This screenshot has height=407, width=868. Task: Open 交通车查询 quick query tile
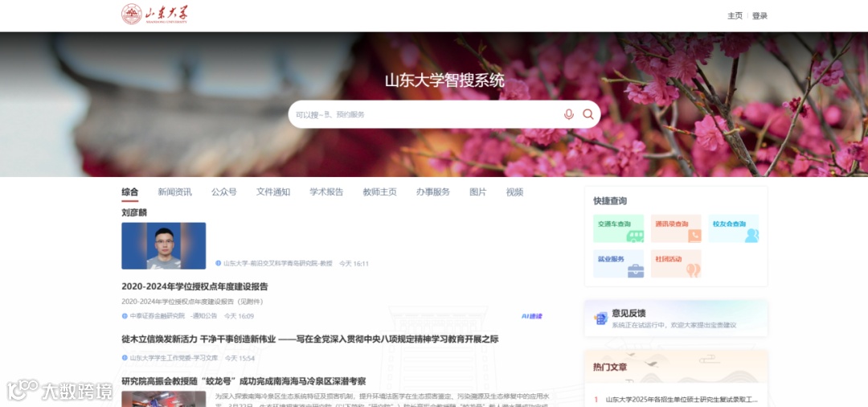pos(618,228)
